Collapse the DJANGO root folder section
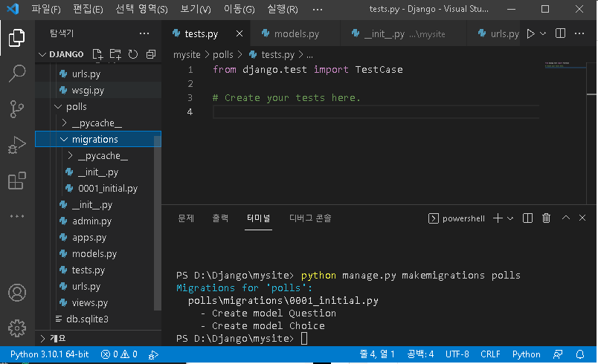This screenshot has height=364, width=598. (42, 54)
